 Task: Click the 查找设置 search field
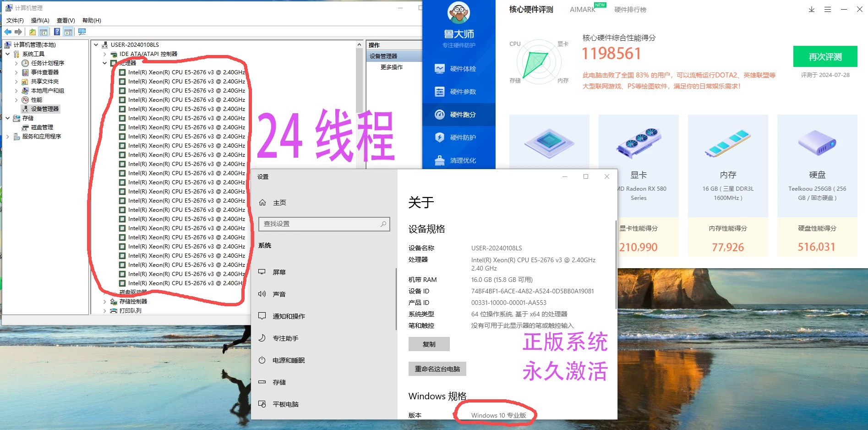click(324, 224)
